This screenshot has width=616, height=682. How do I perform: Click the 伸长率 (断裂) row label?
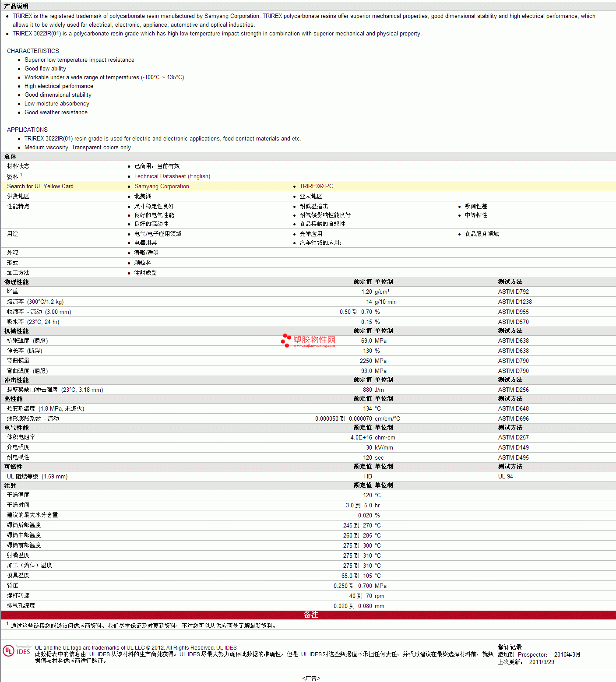pyautogui.click(x=25, y=351)
